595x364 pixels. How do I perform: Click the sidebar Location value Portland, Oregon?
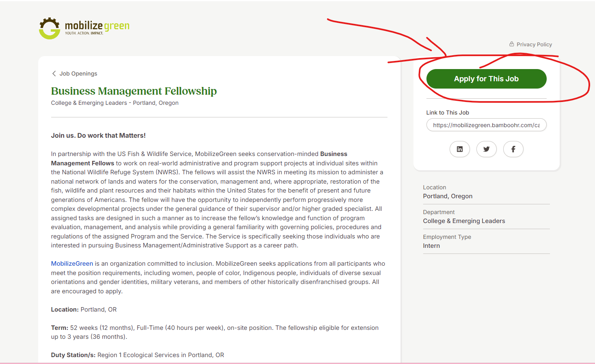(448, 196)
